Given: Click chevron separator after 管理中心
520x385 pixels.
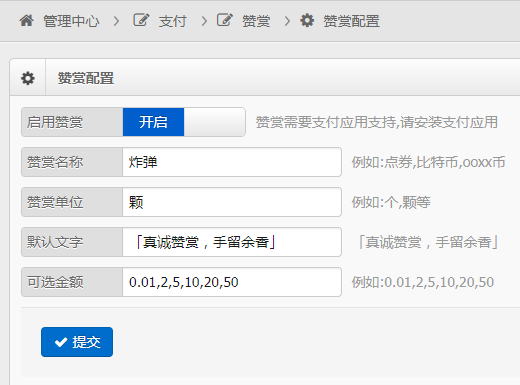Looking at the screenshot, I should pos(116,21).
